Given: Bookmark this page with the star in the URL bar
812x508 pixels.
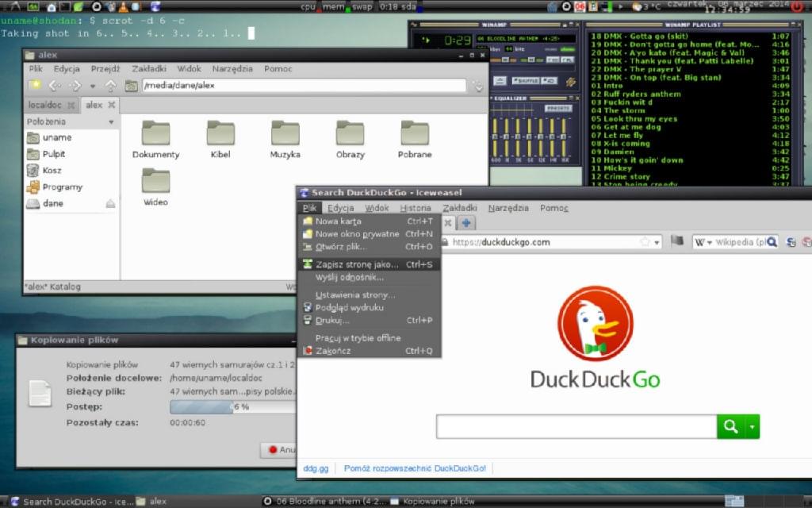Looking at the screenshot, I should click(x=645, y=242).
